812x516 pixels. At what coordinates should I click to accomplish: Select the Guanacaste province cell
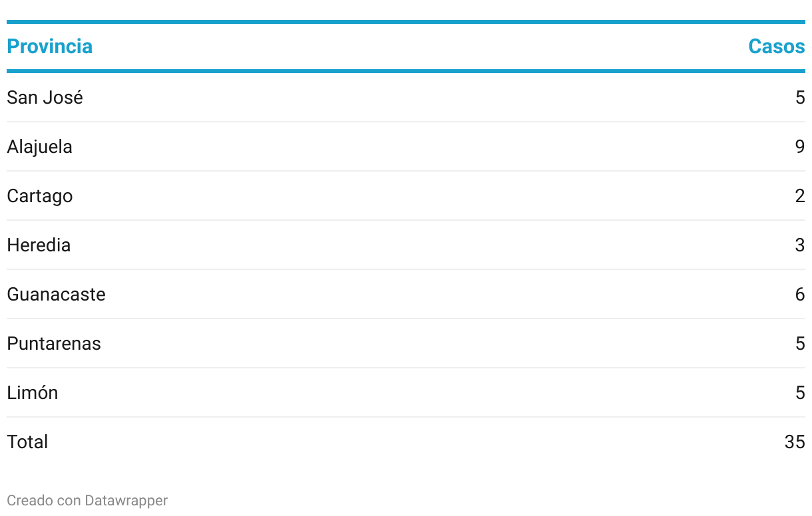pyautogui.click(x=56, y=295)
